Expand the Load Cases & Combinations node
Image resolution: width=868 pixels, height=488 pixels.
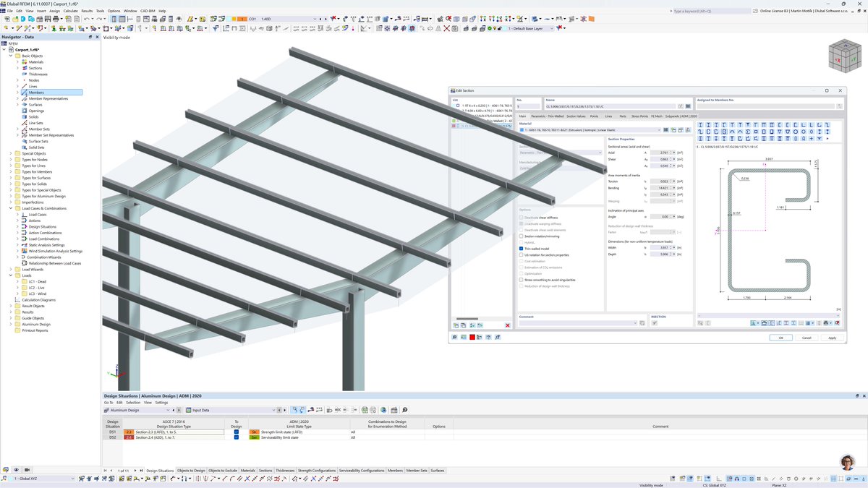tap(10, 208)
